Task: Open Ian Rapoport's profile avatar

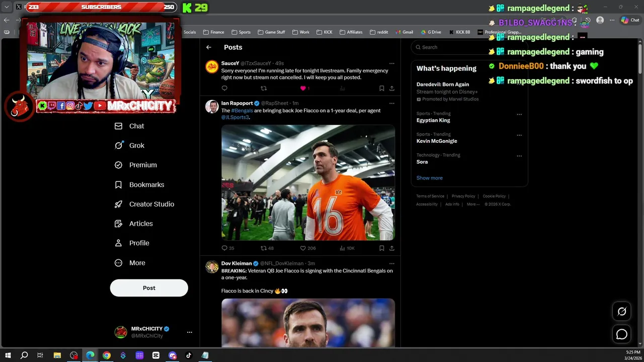Action: (x=212, y=107)
